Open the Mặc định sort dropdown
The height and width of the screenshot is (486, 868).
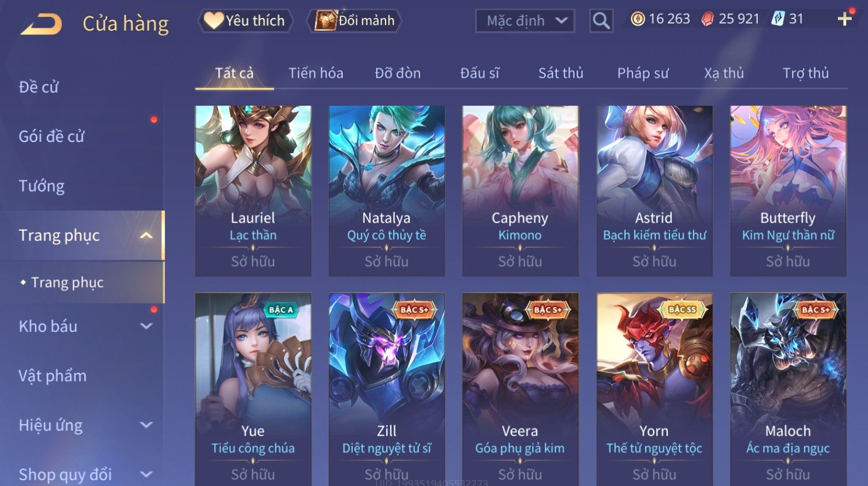525,21
